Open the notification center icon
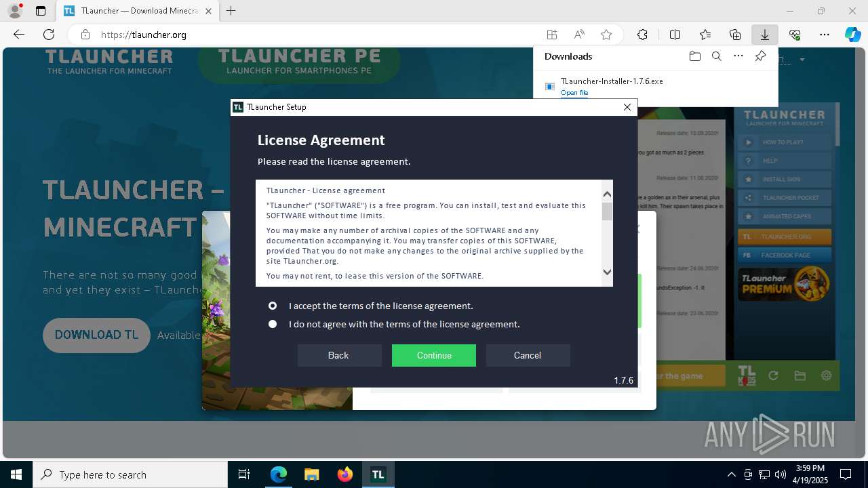This screenshot has height=488, width=868. 846,474
